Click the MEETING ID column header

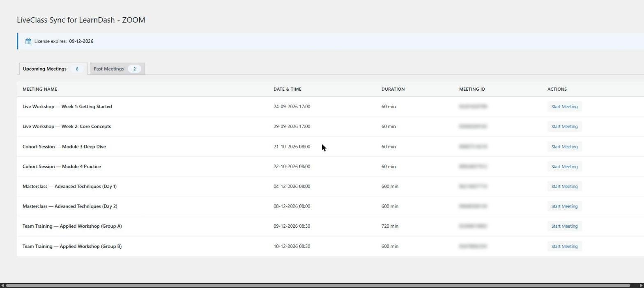tap(472, 89)
